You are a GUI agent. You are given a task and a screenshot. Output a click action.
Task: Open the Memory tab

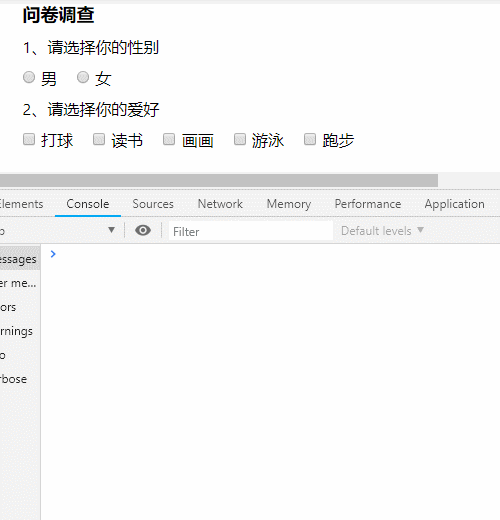pyautogui.click(x=289, y=204)
